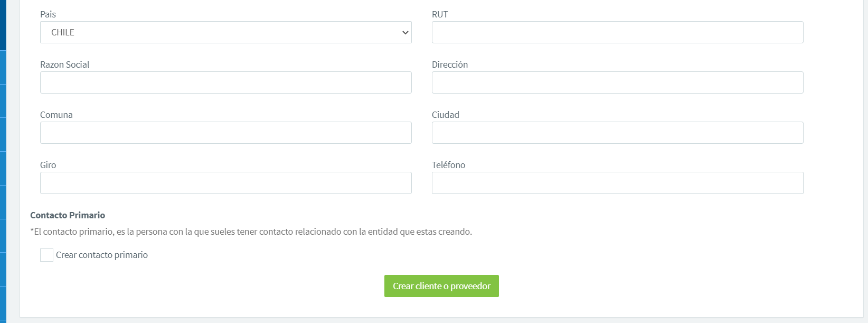Focus the Razon Social text box
This screenshot has height=323, width=868.
[225, 82]
